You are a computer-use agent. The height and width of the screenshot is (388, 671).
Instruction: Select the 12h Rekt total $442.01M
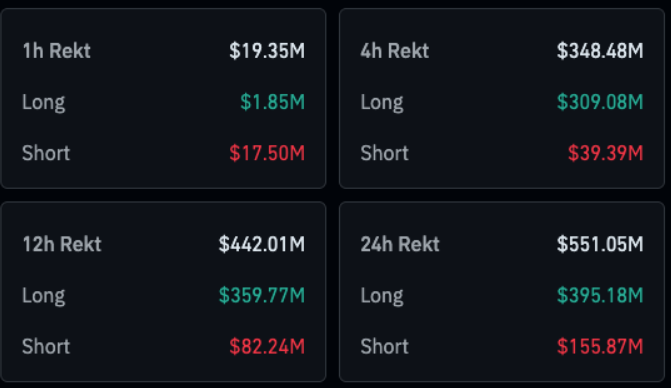tap(262, 244)
